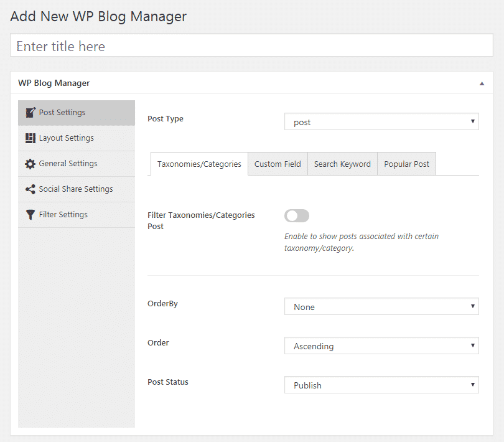Click the Enter title here field

pyautogui.click(x=251, y=45)
